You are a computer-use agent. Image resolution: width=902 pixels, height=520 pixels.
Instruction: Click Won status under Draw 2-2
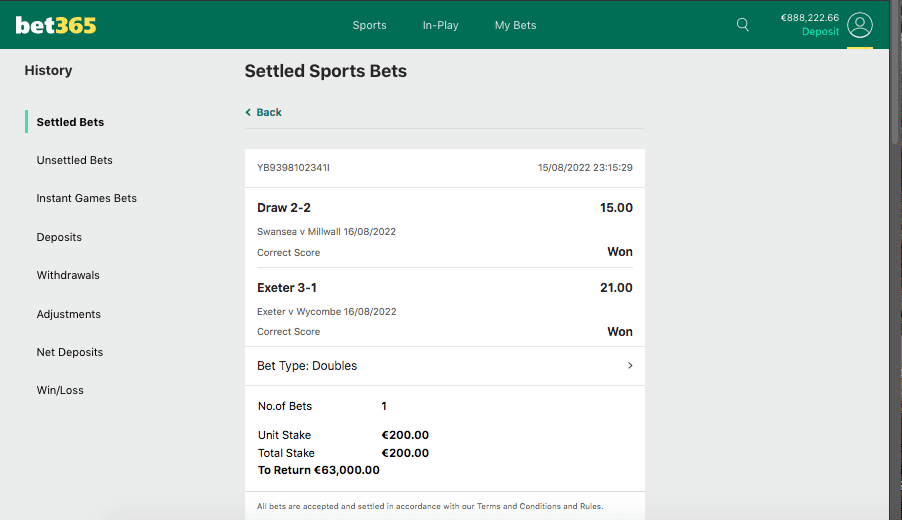coord(620,252)
